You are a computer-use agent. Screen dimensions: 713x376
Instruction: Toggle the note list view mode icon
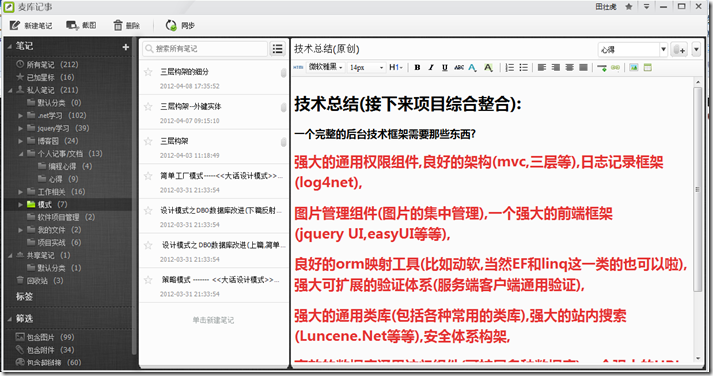pyautogui.click(x=277, y=49)
